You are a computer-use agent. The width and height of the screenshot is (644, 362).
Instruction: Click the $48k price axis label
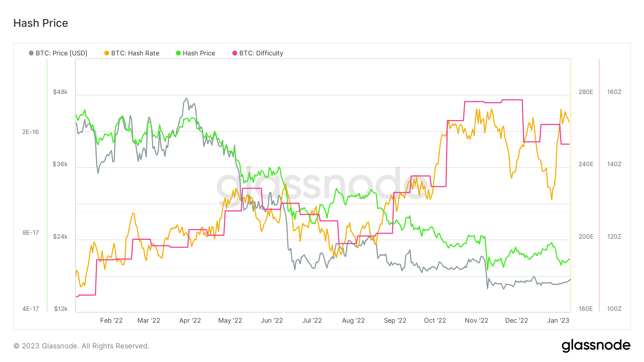[60, 92]
